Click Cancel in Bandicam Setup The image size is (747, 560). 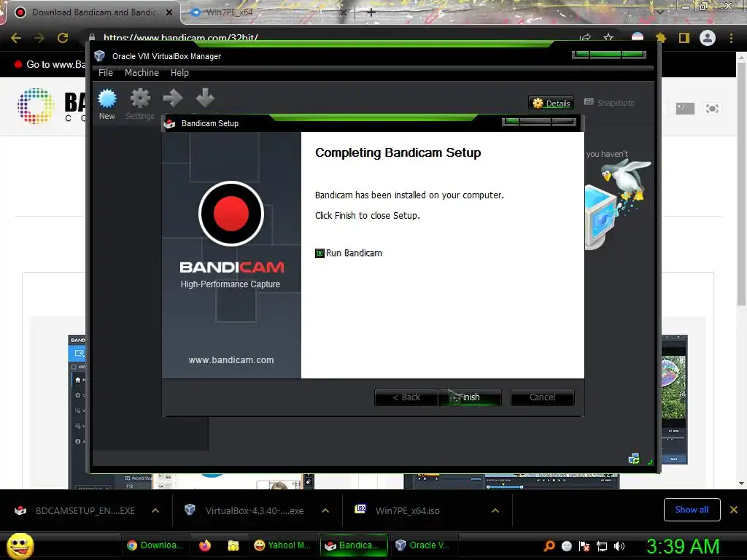pos(542,397)
